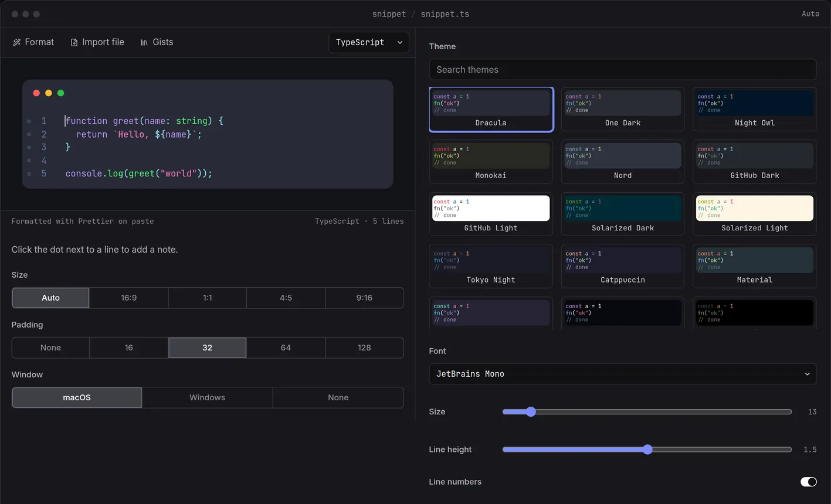Set padding to None
Image resolution: width=831 pixels, height=504 pixels.
tap(50, 348)
